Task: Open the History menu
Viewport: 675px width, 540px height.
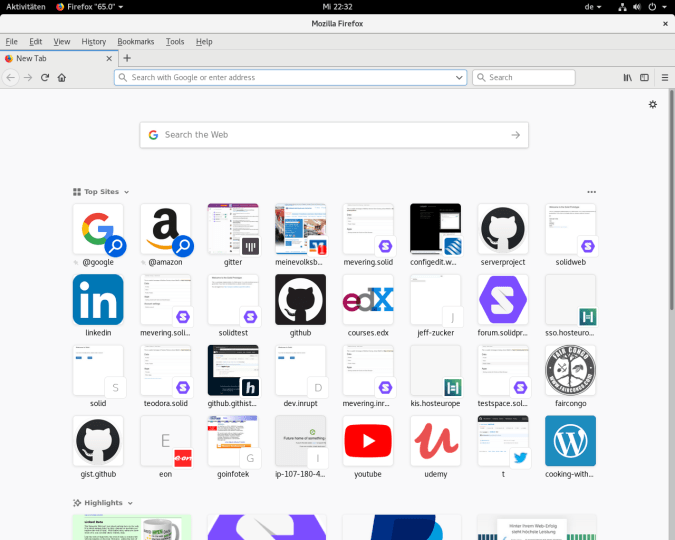Action: (94, 41)
